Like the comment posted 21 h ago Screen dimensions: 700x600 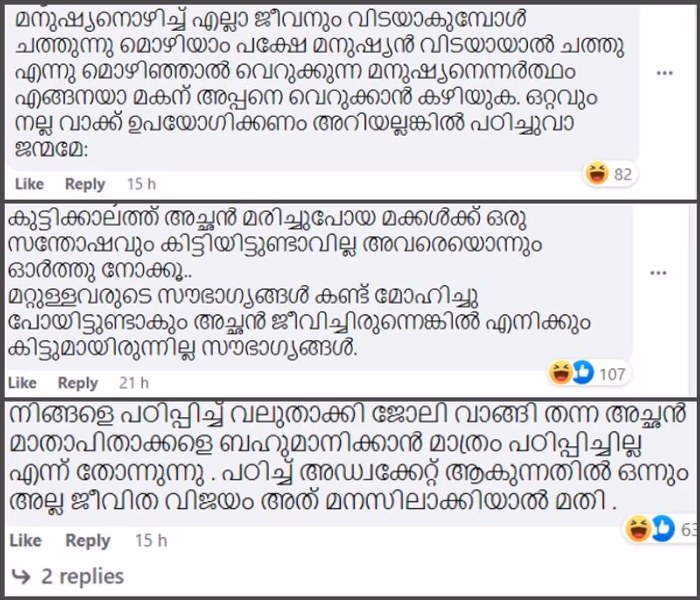click(22, 383)
